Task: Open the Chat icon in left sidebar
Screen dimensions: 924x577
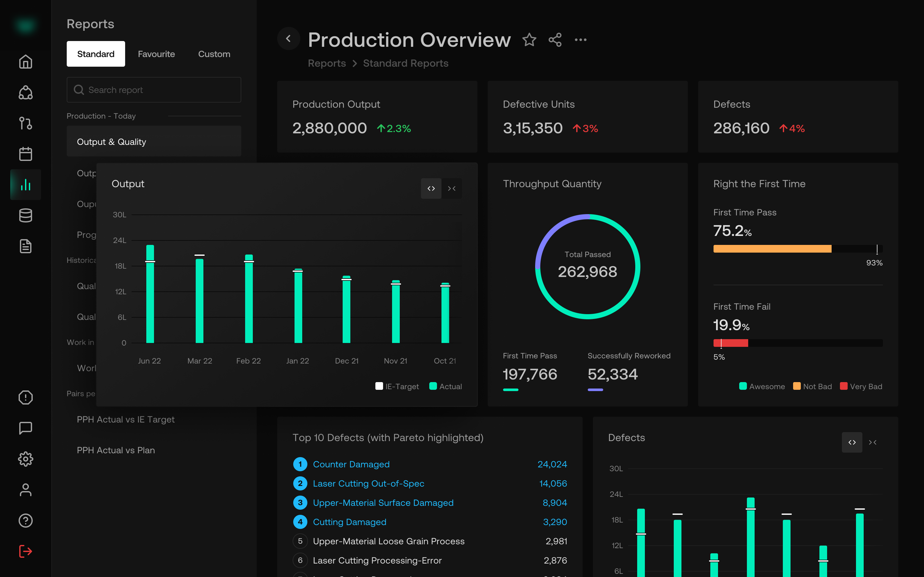Action: click(25, 428)
